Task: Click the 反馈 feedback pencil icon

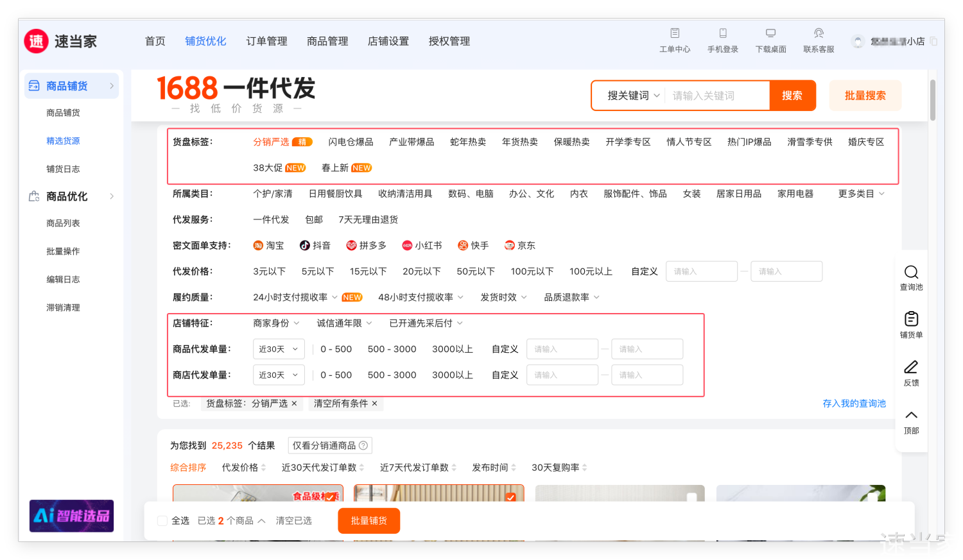Action: click(911, 368)
